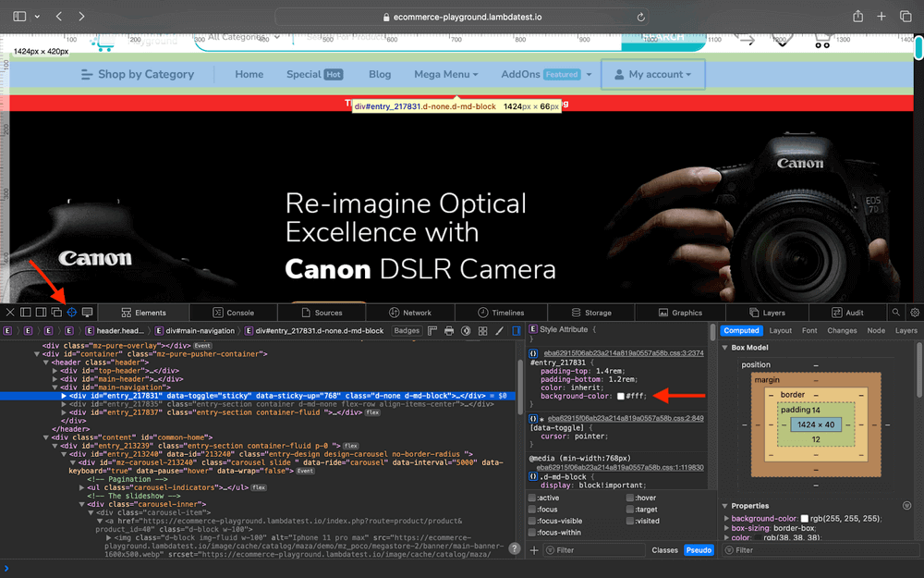Open the Layout sidebar tab
This screenshot has height=578, width=924.
(x=781, y=330)
